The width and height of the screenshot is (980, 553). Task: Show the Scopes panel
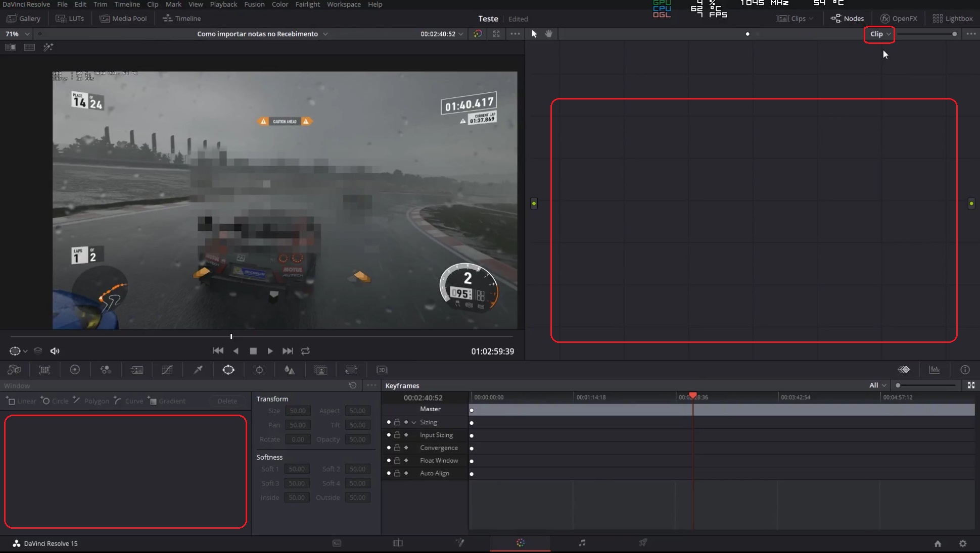point(935,370)
